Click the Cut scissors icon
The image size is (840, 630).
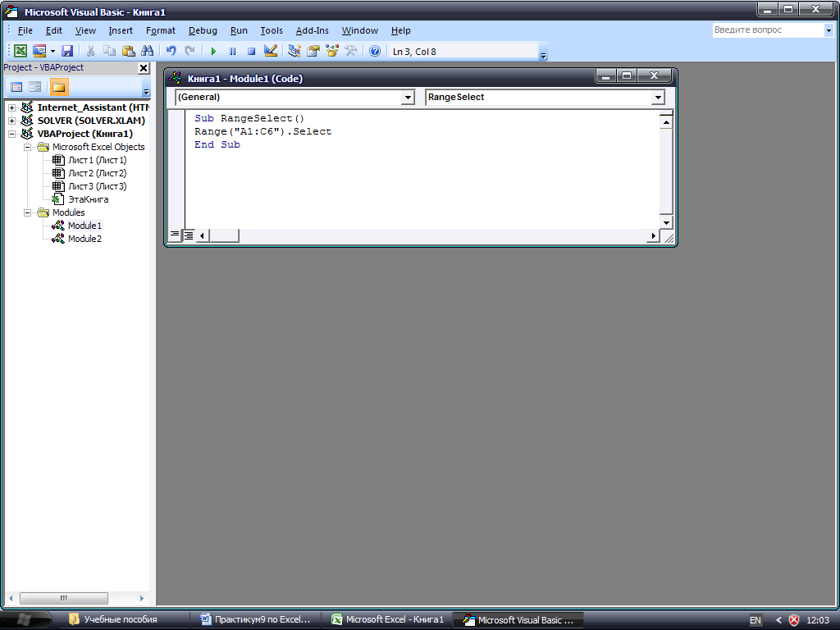coord(90,51)
